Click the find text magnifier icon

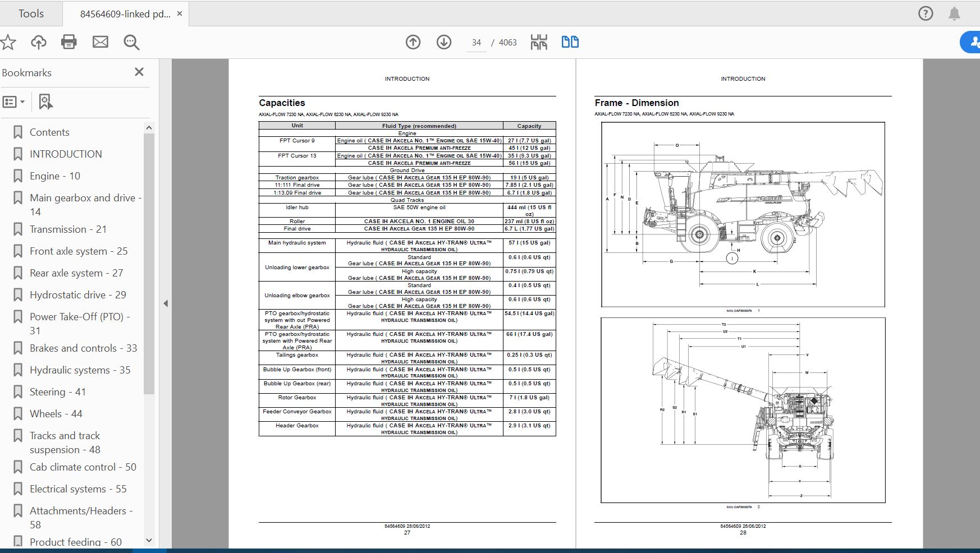(131, 42)
